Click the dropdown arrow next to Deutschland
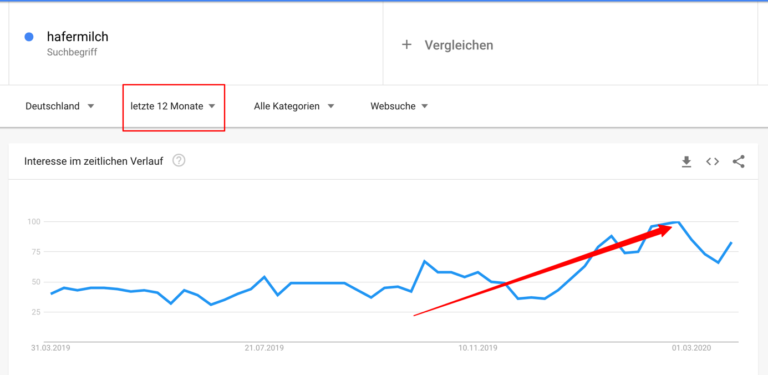 pos(91,106)
